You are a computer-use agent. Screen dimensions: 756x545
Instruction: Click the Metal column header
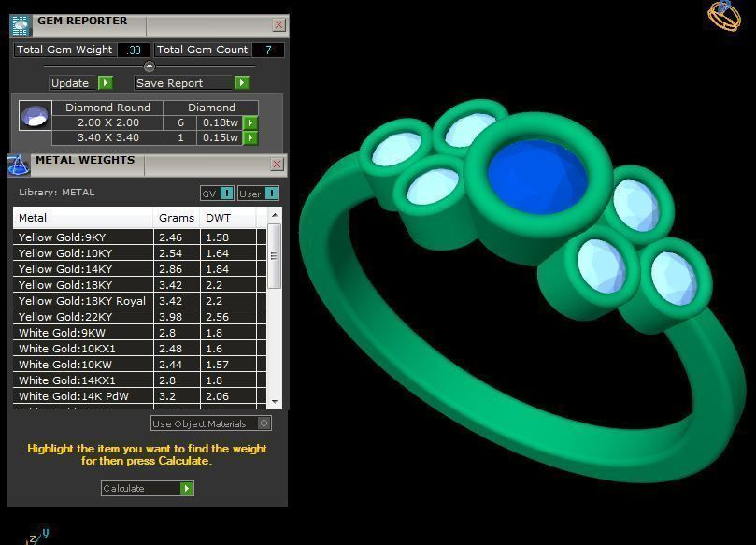click(83, 218)
